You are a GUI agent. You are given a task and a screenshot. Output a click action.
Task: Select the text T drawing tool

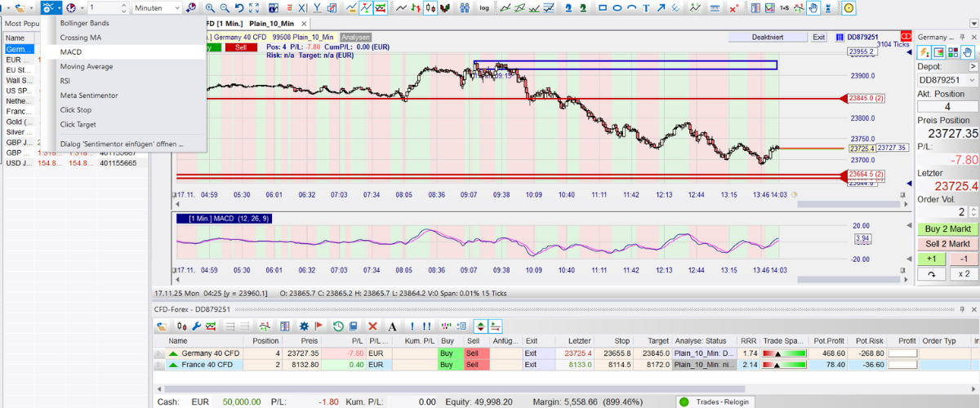coord(646,8)
